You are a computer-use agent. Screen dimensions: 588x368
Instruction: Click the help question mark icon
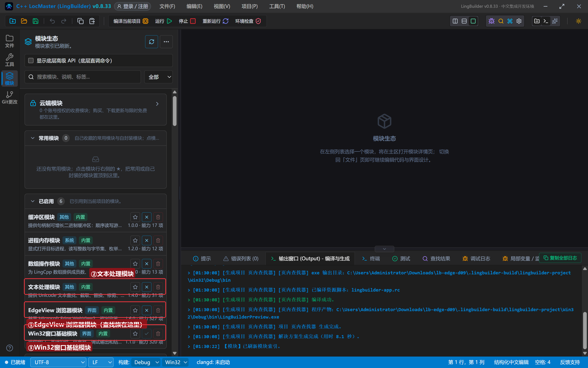click(x=9, y=348)
